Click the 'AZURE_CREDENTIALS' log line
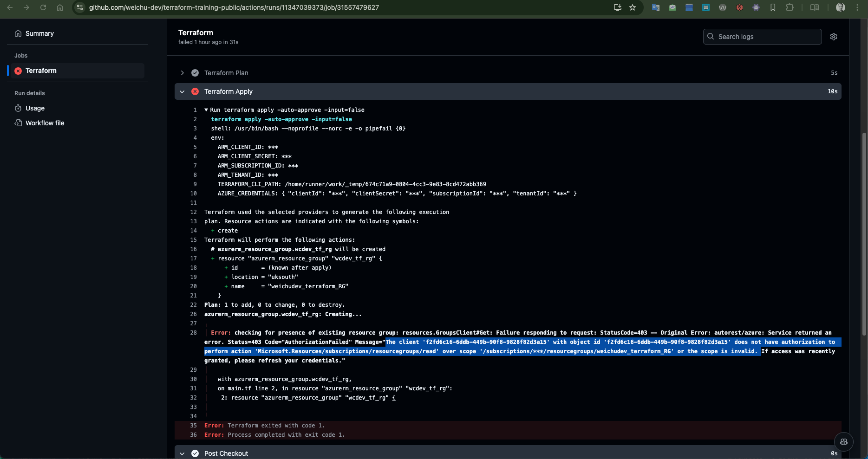Screen dimensions: 868x459 (x=397, y=194)
